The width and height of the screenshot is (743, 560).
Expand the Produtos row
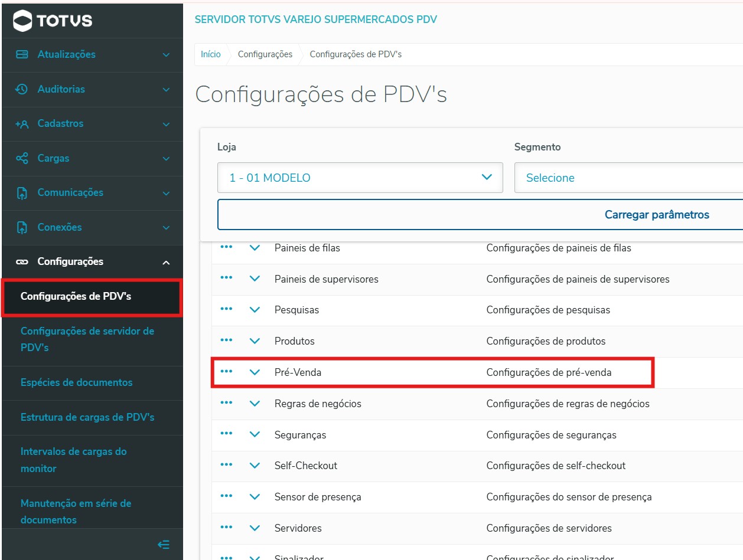click(x=255, y=340)
